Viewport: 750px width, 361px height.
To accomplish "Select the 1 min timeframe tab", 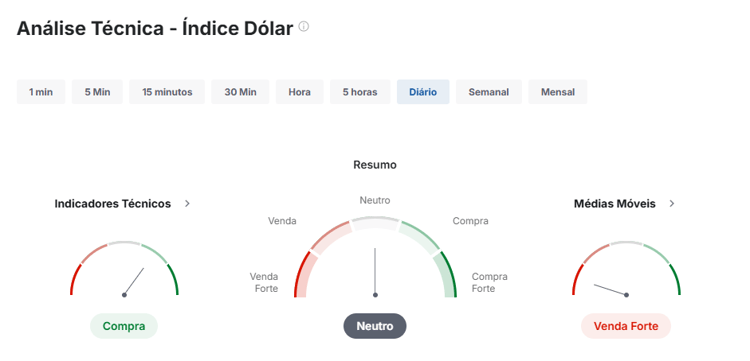I will (41, 92).
